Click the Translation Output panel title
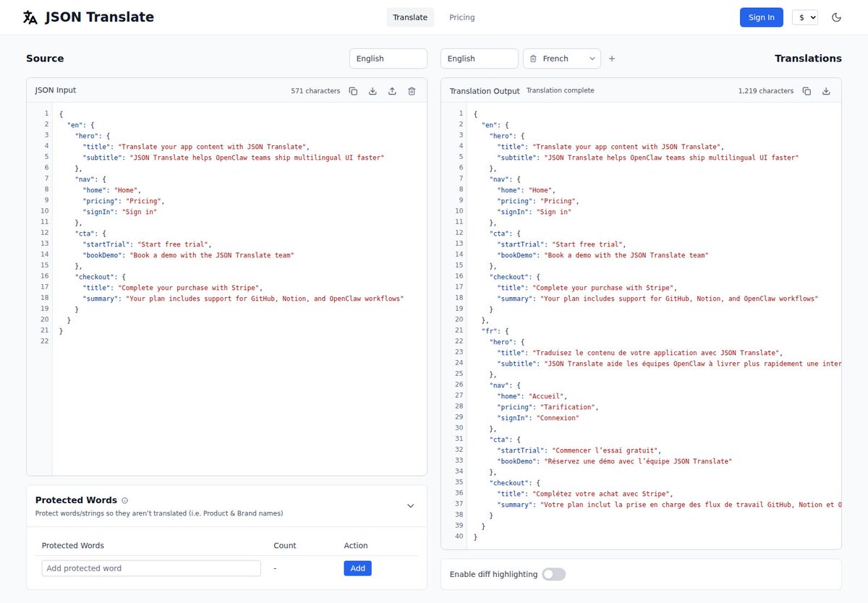868x603 pixels. pos(485,91)
